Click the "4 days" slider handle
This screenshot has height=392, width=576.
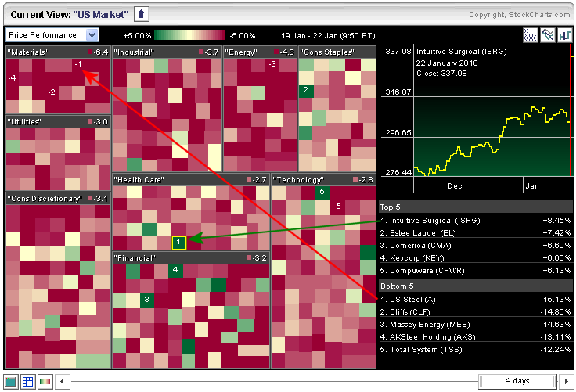pos(517,381)
